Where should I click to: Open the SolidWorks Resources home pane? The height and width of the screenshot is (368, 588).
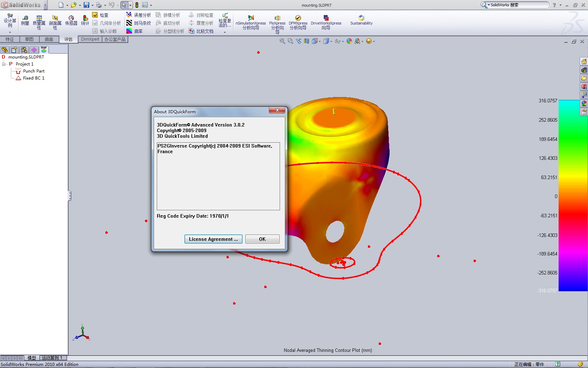(x=584, y=61)
